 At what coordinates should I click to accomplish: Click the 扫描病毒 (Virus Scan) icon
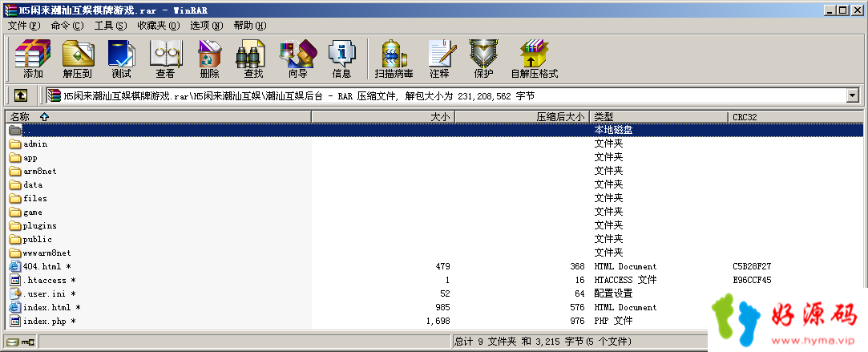tap(394, 59)
